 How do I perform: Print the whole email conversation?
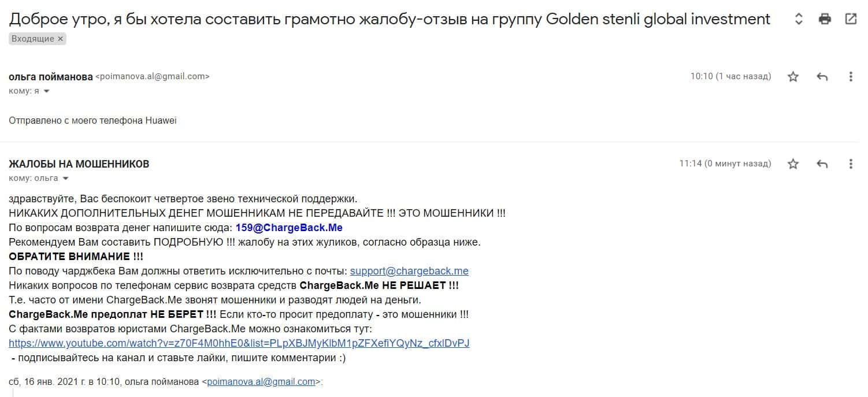tap(825, 19)
